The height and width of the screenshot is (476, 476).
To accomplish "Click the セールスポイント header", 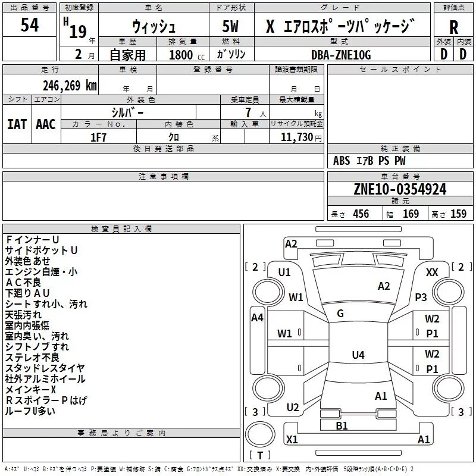I will (x=400, y=69).
